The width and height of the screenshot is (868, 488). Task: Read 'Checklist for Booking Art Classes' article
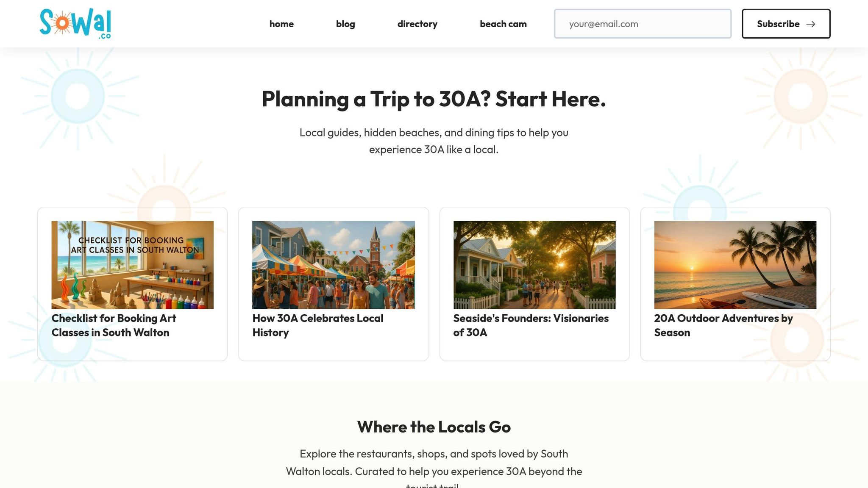point(114,325)
